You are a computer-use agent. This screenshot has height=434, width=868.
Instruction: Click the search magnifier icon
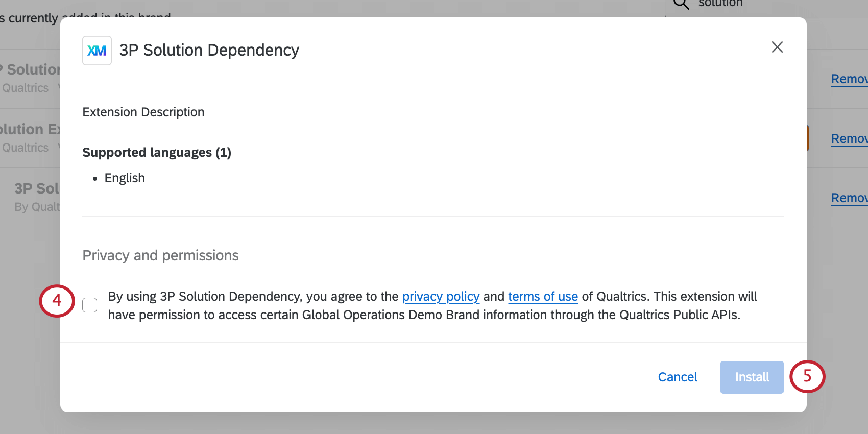[682, 4]
